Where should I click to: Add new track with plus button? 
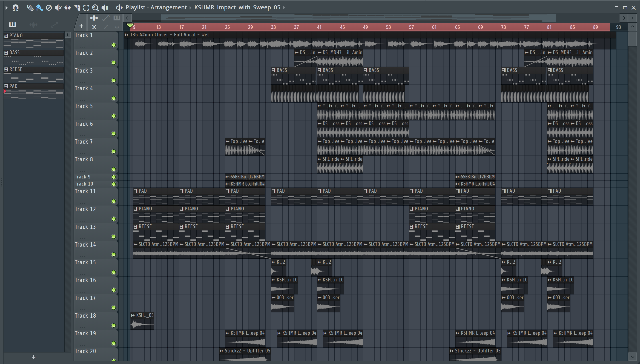(81, 26)
